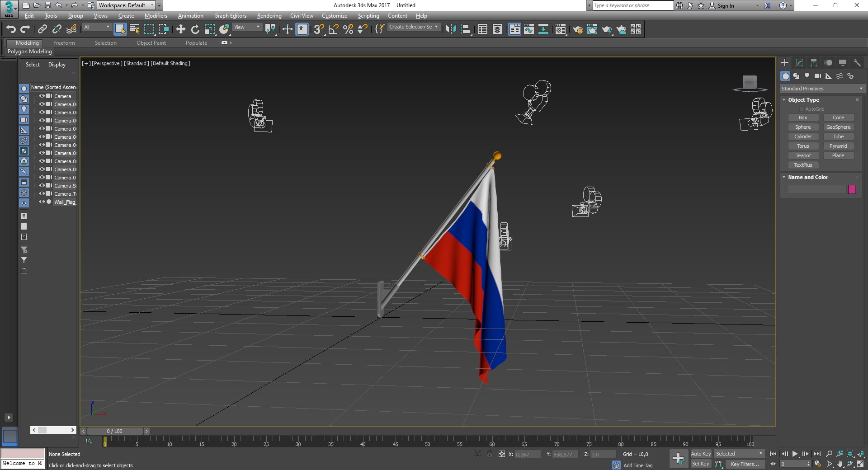
Task: Click the Sphere primitive button
Action: pyautogui.click(x=803, y=127)
